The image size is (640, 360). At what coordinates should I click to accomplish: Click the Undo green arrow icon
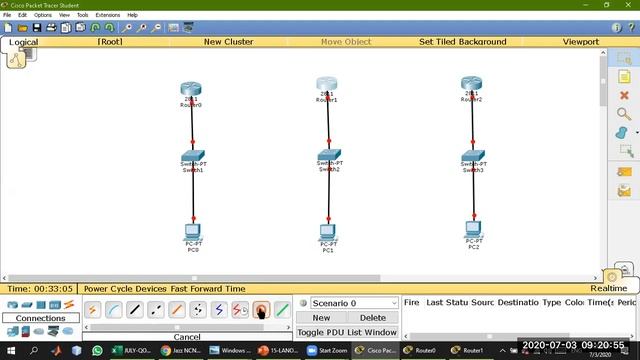(95, 28)
